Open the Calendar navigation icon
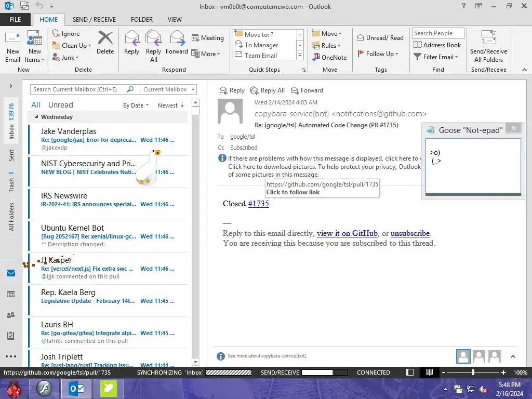The image size is (532, 399). pyautogui.click(x=11, y=294)
